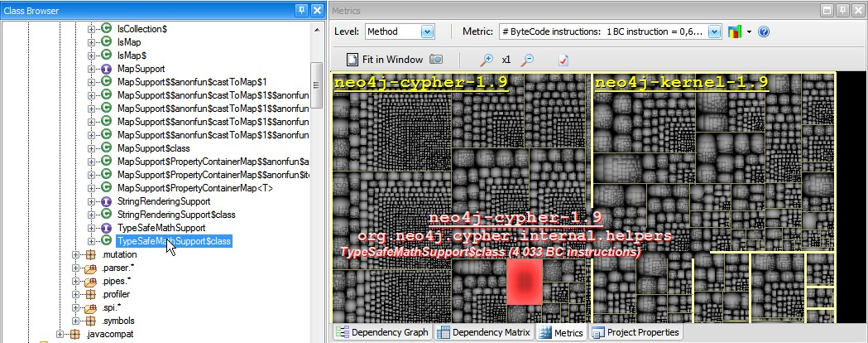Click the package icon beside .profiler
The width and height of the screenshot is (868, 343).
pos(91,294)
